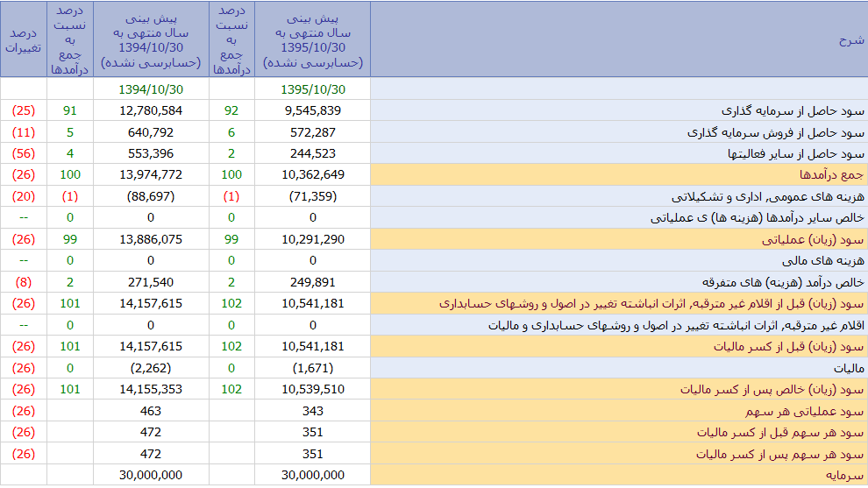Image resolution: width=868 pixels, height=488 pixels.
Task: Click the شرح column header
Action: click(850, 40)
